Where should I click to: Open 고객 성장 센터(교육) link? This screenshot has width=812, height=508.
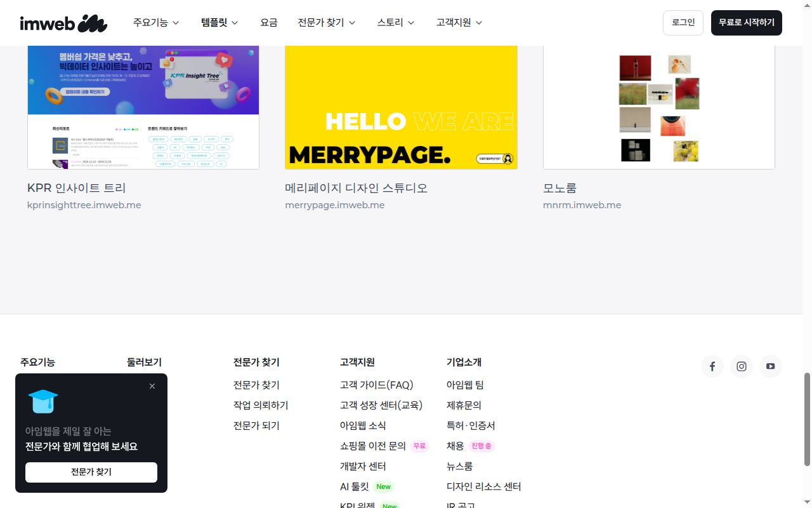(381, 405)
